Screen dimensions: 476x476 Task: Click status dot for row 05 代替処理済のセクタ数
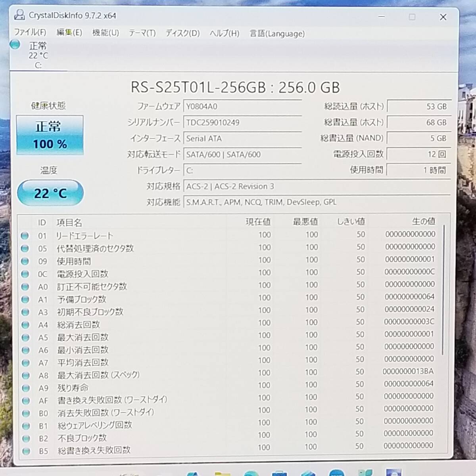click(x=25, y=248)
